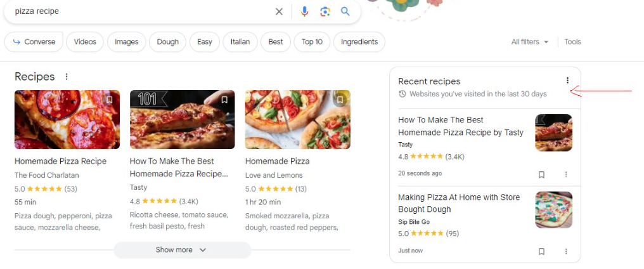This screenshot has height=269, width=644.
Task: Select the Images filter tab
Action: click(x=126, y=42)
